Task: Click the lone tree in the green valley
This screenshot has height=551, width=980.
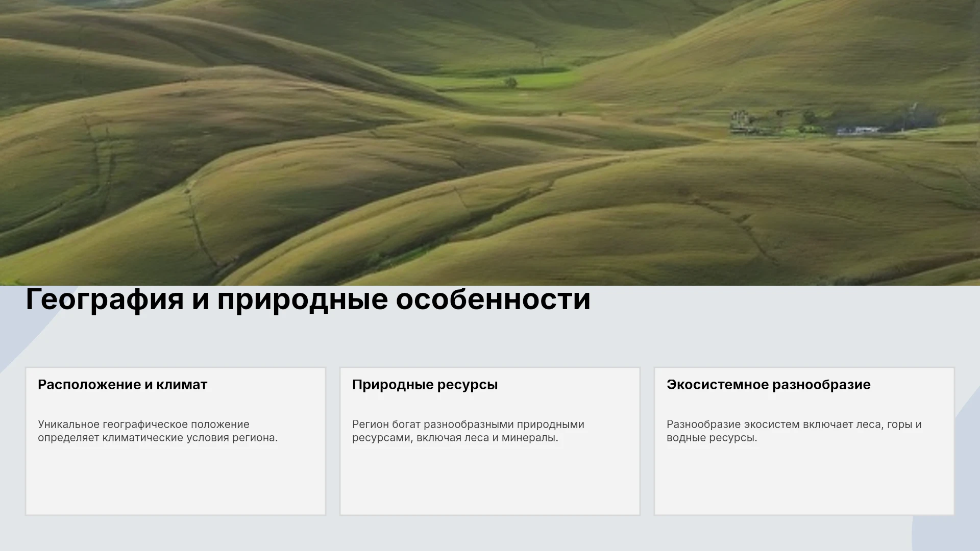Action: pyautogui.click(x=510, y=82)
